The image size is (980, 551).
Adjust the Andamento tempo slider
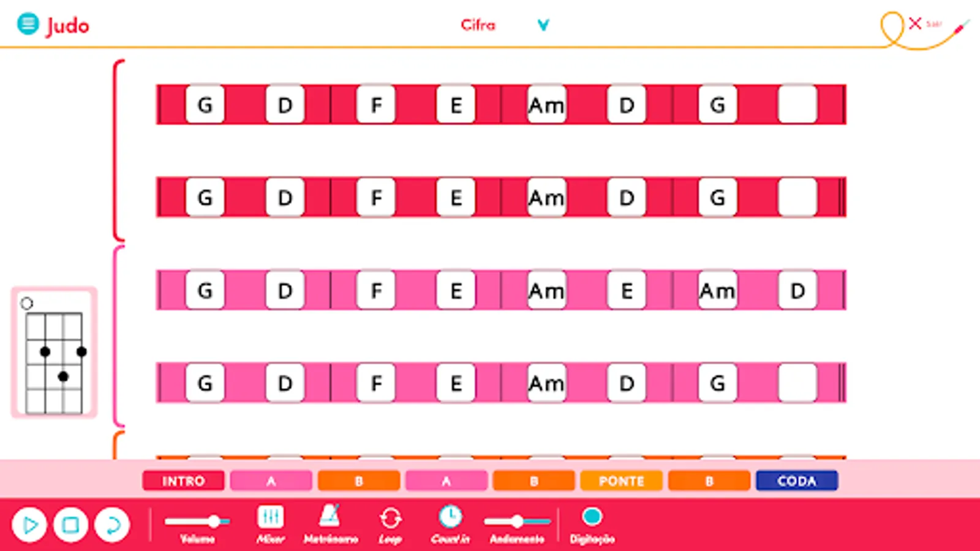518,522
